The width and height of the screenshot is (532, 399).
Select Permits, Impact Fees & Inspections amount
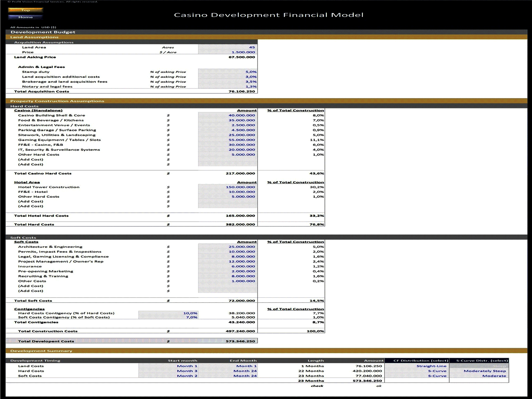coord(227,252)
